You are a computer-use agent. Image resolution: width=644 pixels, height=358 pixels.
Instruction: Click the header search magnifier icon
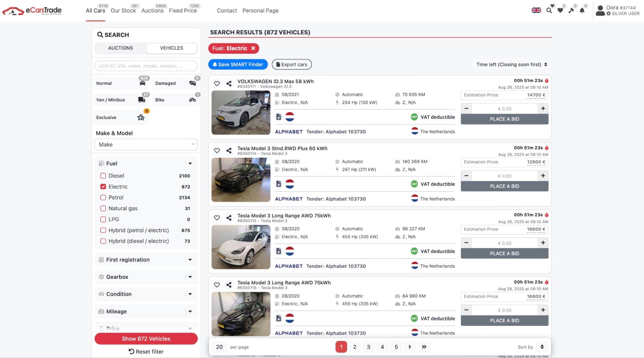[549, 10]
